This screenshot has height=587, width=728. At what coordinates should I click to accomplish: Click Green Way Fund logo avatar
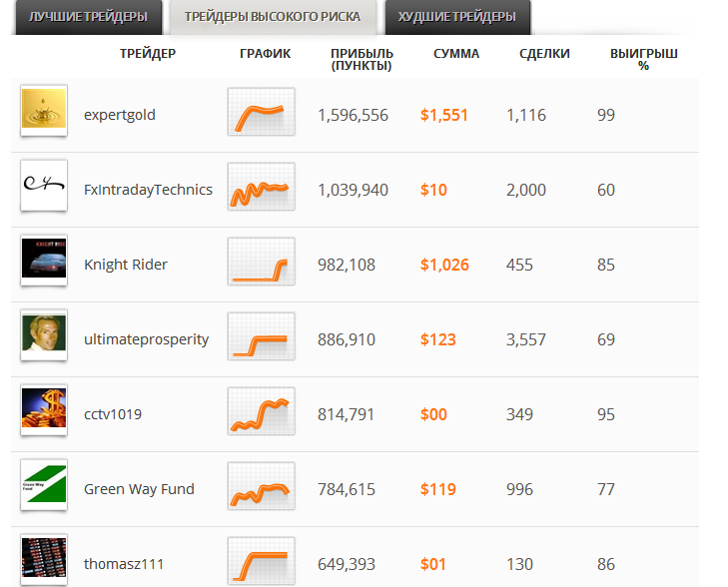[x=44, y=485]
